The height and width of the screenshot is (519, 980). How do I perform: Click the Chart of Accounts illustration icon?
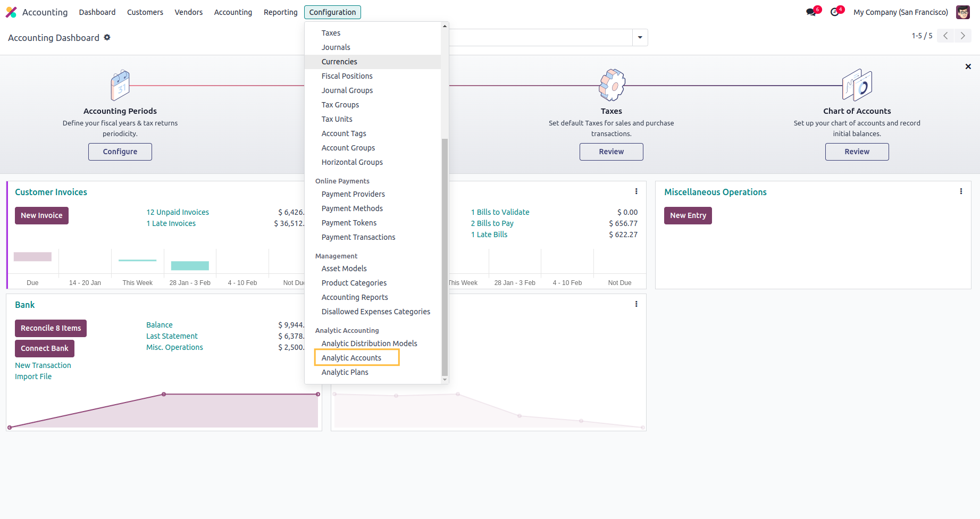857,85
